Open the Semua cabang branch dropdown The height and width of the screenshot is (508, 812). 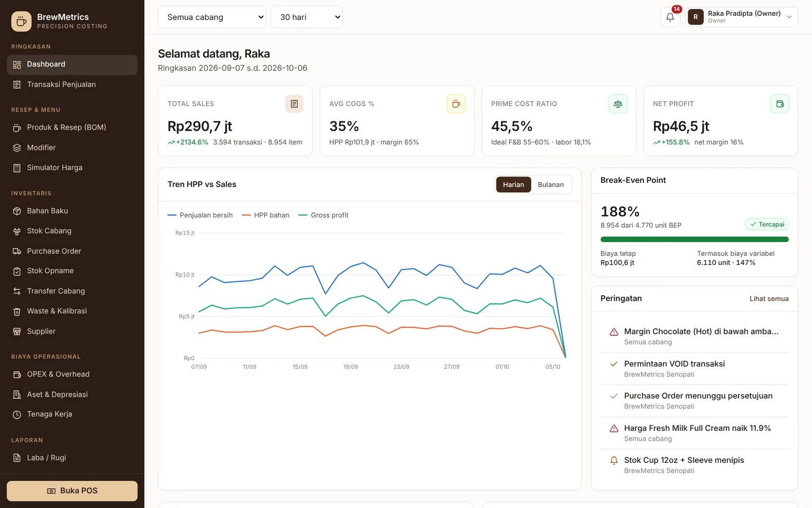tap(212, 17)
